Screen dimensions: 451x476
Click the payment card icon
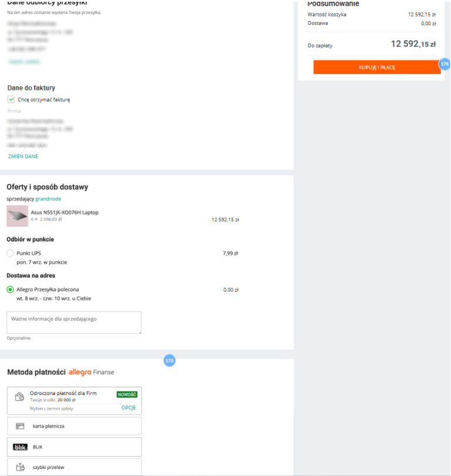20,426
